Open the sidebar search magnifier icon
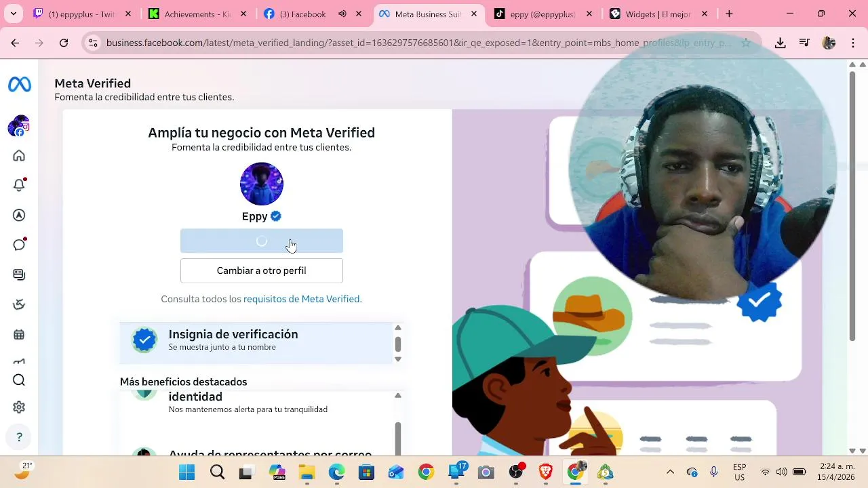This screenshot has width=868, height=488. pos(19,380)
